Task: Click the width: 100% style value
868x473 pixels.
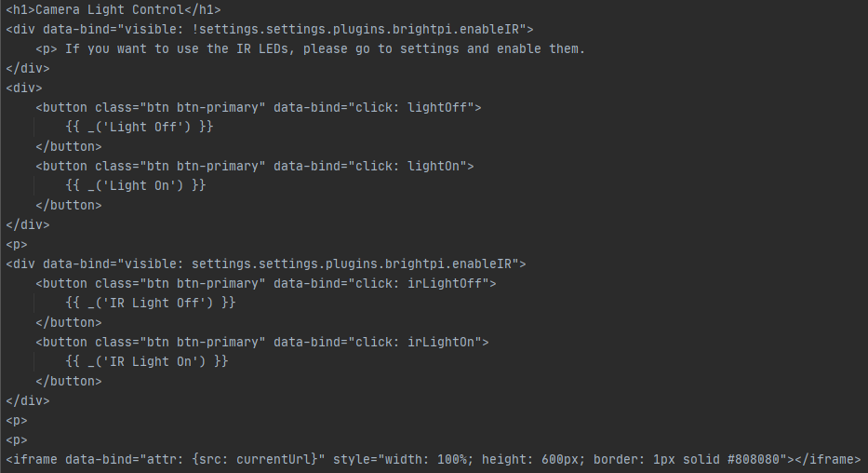Action: [426, 460]
